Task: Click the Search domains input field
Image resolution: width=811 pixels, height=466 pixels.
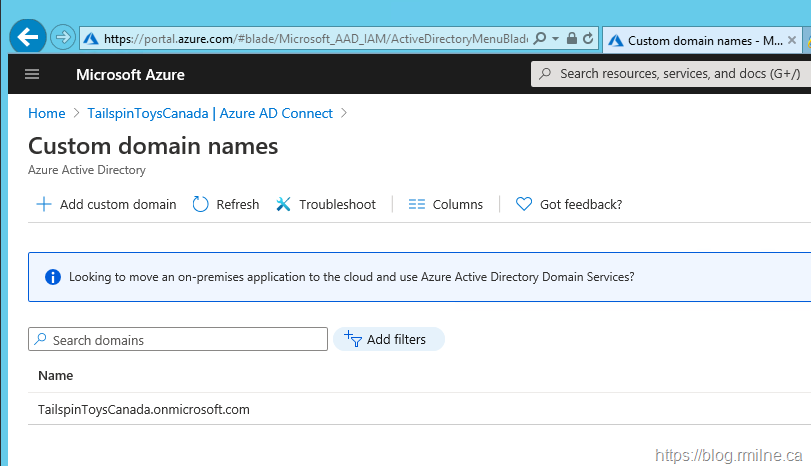Action: click(178, 340)
